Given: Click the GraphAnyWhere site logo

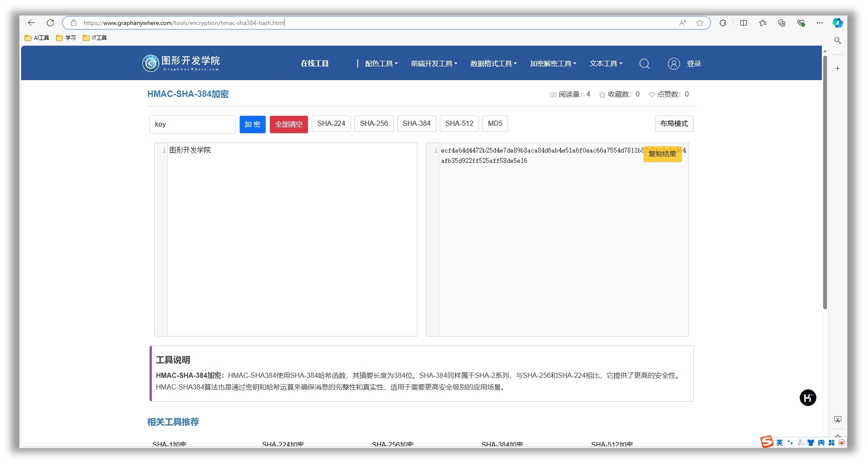Looking at the screenshot, I should (x=181, y=63).
